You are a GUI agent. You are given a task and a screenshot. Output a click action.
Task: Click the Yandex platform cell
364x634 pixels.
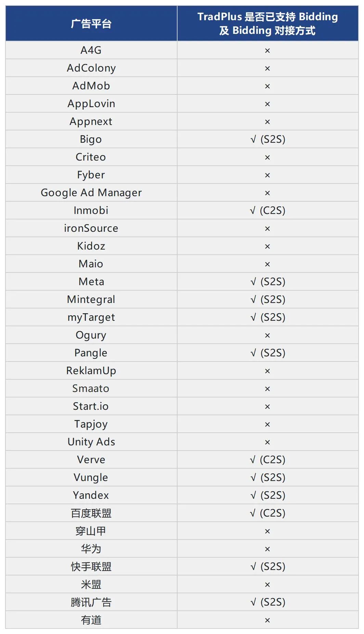point(91,495)
